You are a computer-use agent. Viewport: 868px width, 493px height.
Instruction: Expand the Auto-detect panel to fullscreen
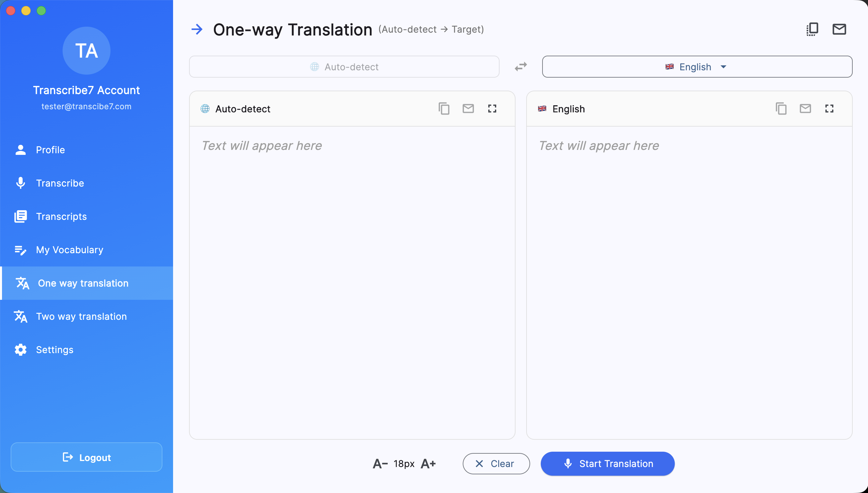(x=492, y=108)
